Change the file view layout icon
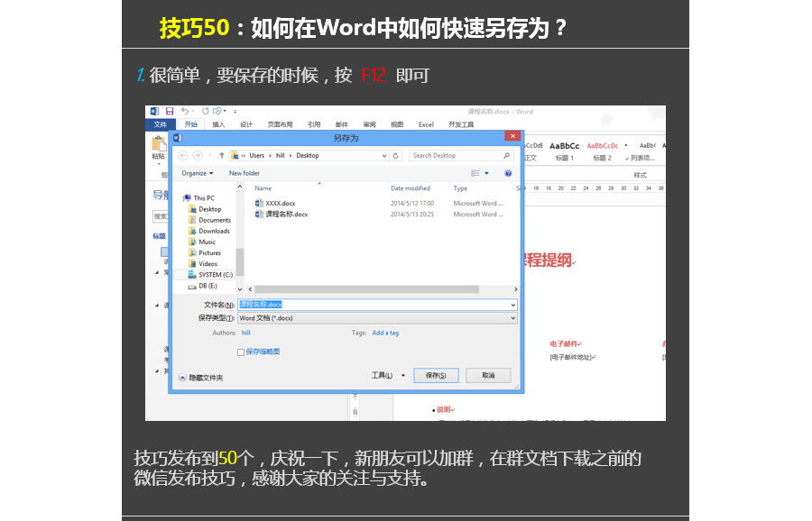 (x=475, y=173)
